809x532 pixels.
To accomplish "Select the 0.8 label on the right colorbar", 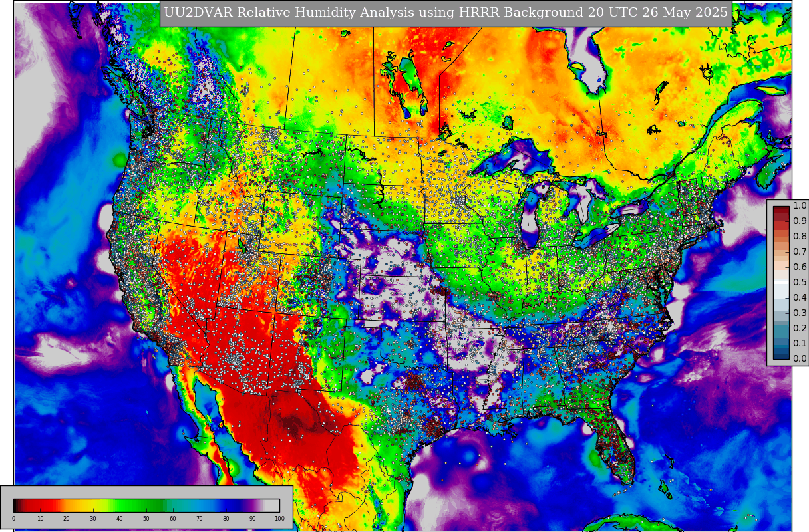I will click(800, 236).
